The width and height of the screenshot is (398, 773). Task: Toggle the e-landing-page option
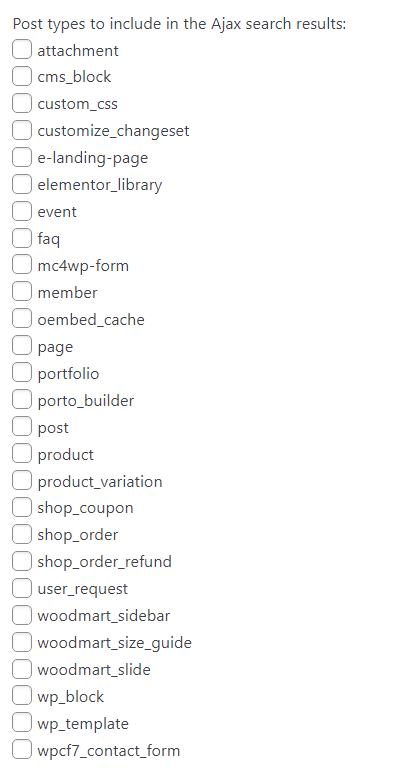click(x=22, y=157)
